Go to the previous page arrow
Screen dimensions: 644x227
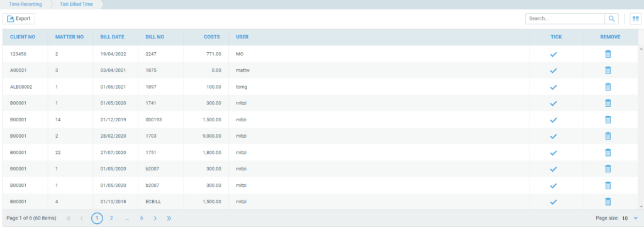tap(82, 218)
